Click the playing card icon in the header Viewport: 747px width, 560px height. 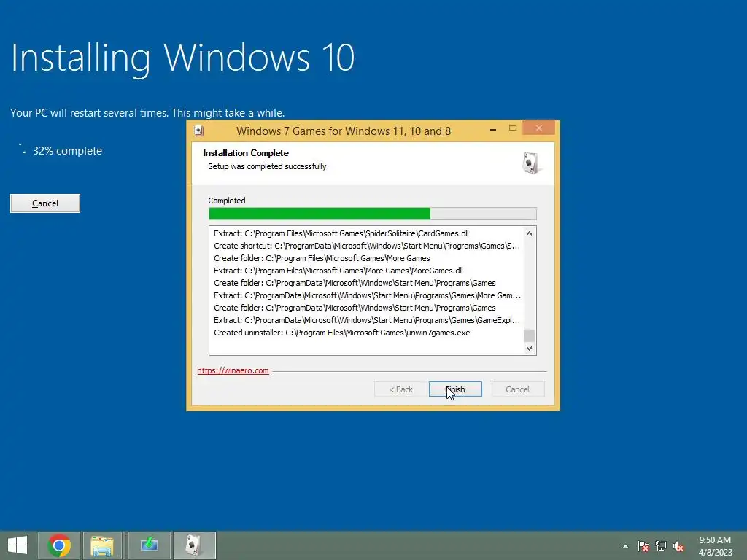531,163
